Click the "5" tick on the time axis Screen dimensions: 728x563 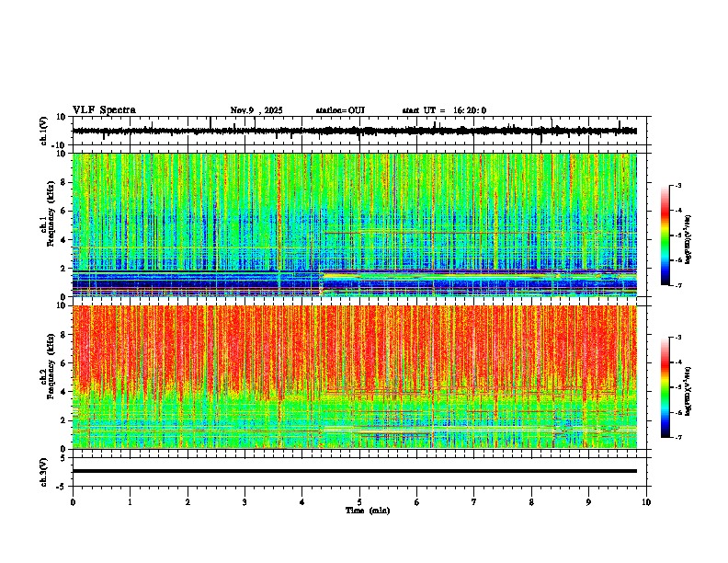pos(359,502)
